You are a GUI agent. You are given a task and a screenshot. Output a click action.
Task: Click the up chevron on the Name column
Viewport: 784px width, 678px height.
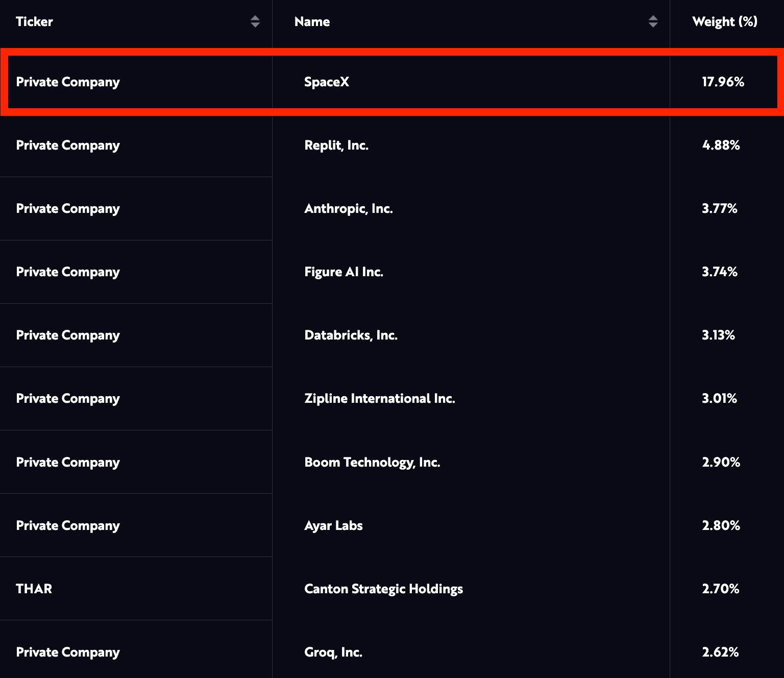pos(653,19)
